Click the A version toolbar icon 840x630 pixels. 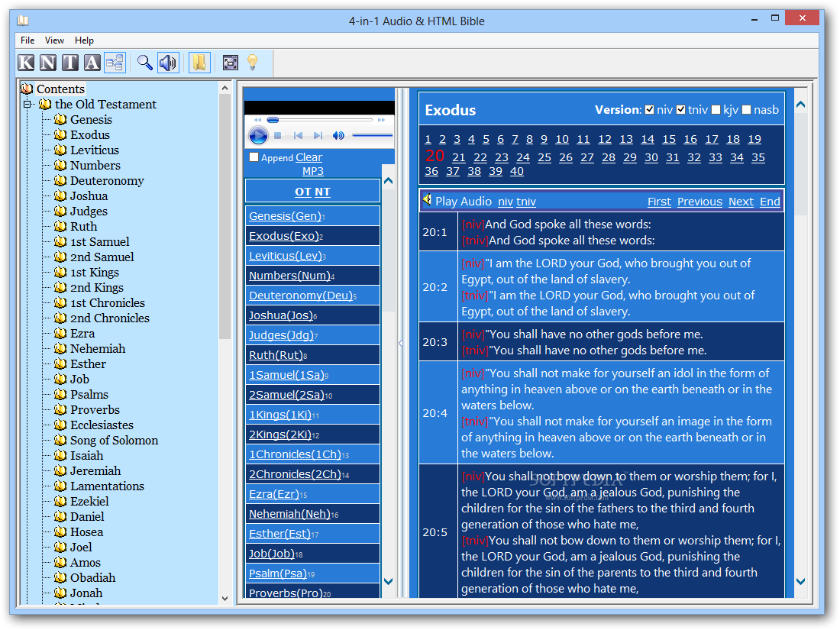coord(92,63)
